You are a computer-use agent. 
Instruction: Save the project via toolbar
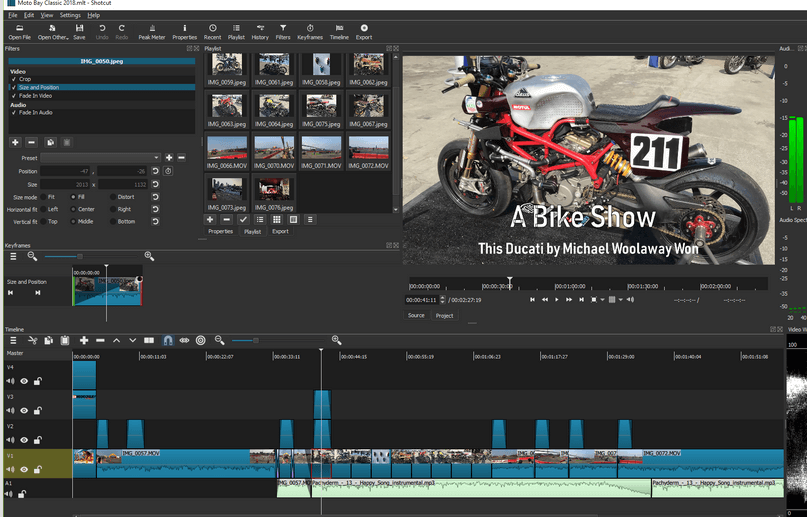[x=79, y=32]
